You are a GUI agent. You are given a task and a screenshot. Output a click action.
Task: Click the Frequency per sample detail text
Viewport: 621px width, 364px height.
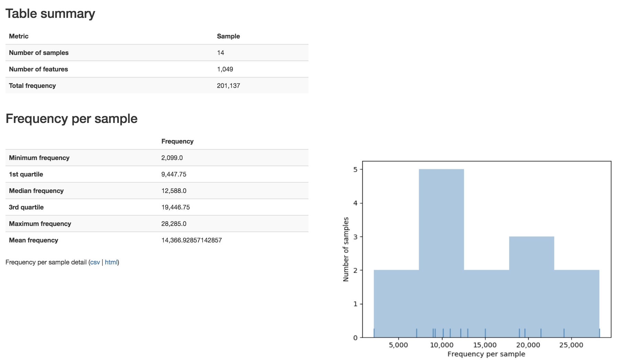[x=46, y=262]
